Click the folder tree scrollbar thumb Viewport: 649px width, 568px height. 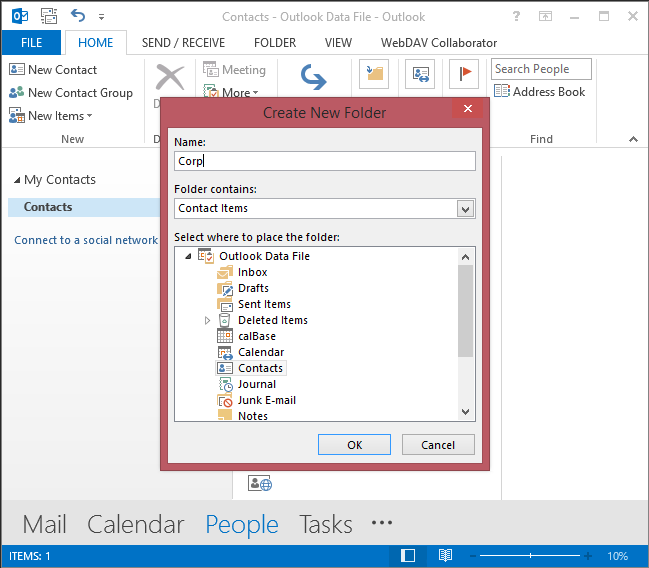coord(466,310)
